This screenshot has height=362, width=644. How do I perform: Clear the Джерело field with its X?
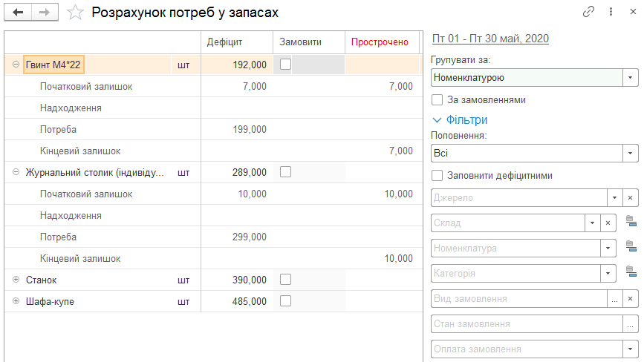coord(631,197)
